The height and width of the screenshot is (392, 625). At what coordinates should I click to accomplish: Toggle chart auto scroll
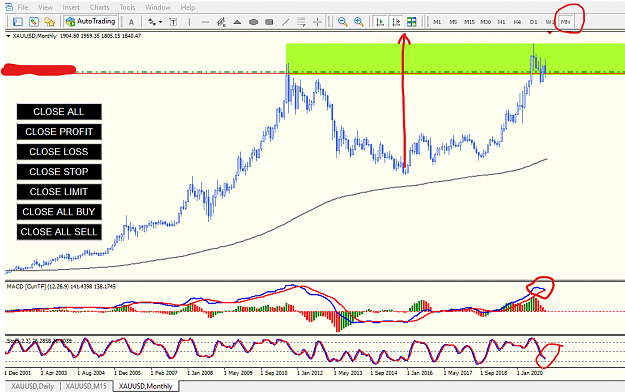[380, 22]
